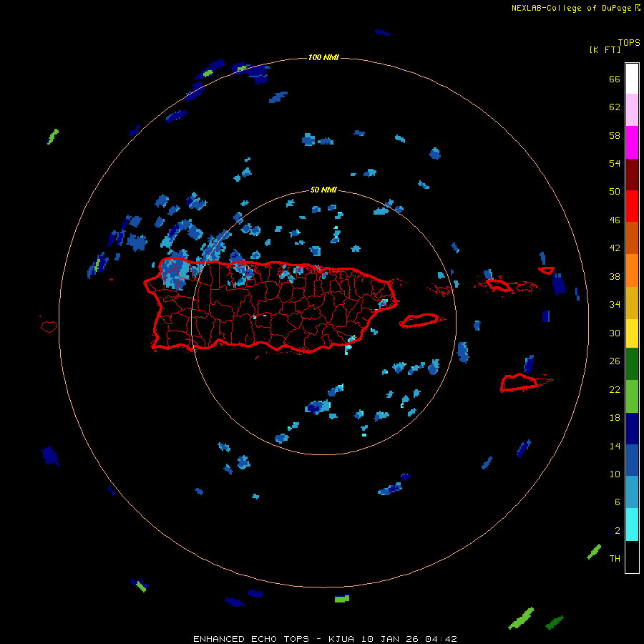
Task: Select the light pink legend swatch
Action: [632, 110]
